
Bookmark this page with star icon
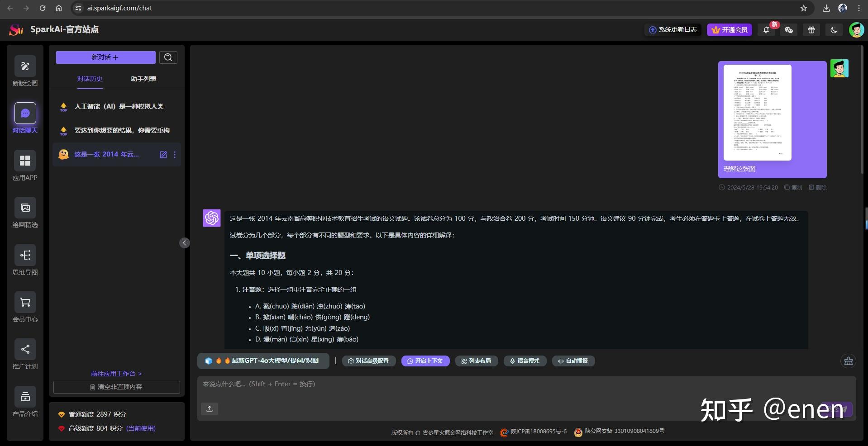(x=804, y=8)
